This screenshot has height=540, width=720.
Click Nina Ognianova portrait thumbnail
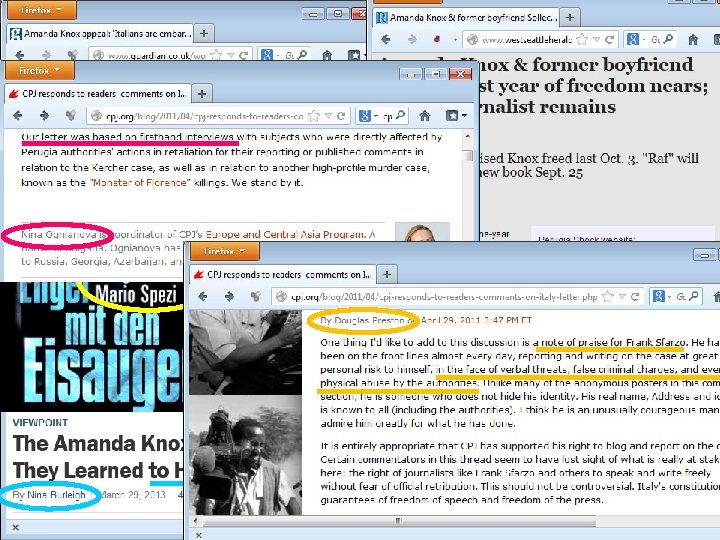(422, 232)
